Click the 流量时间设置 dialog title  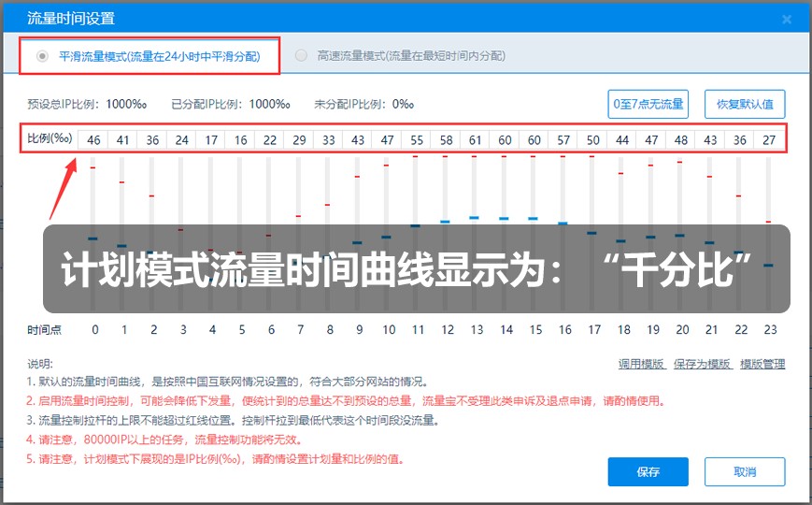pos(71,19)
